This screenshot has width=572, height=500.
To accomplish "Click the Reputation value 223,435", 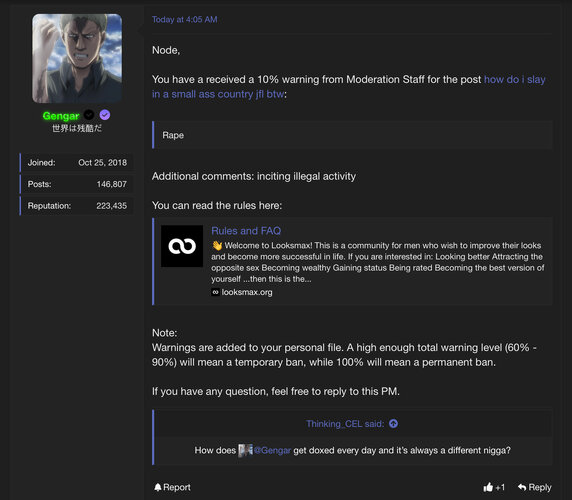I will pyautogui.click(x=112, y=206).
